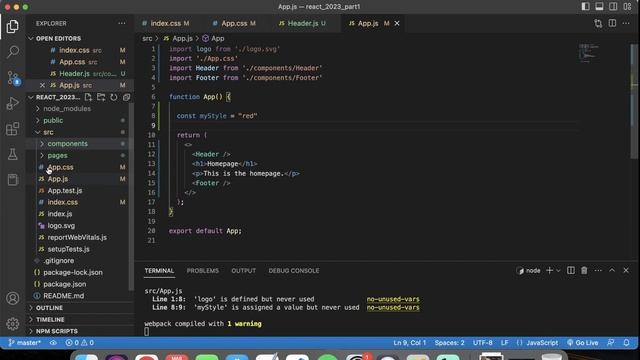
Task: Close the App.js editor tab
Action: tap(397, 23)
